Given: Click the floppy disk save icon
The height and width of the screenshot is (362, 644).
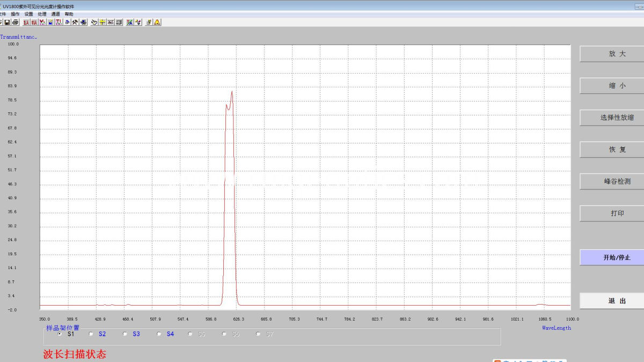Looking at the screenshot, I should (7, 22).
